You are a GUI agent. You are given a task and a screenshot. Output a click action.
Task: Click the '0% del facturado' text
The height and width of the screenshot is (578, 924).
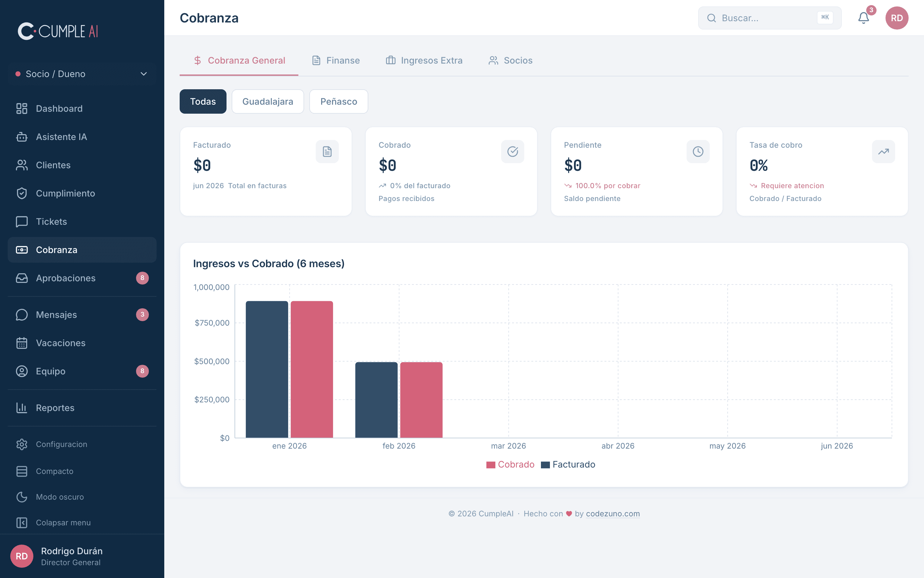(x=420, y=186)
